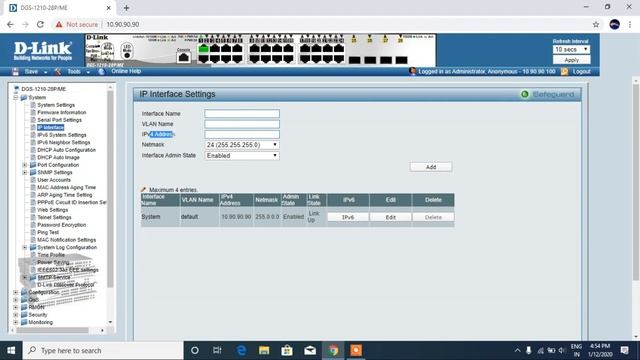Open Telnet Settings in the tree

click(x=54, y=218)
